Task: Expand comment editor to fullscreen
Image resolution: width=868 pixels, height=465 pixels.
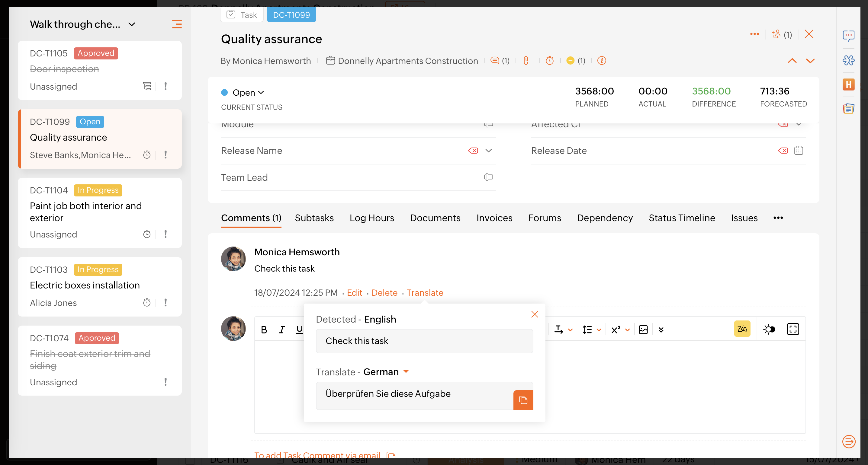Action: [x=793, y=329]
